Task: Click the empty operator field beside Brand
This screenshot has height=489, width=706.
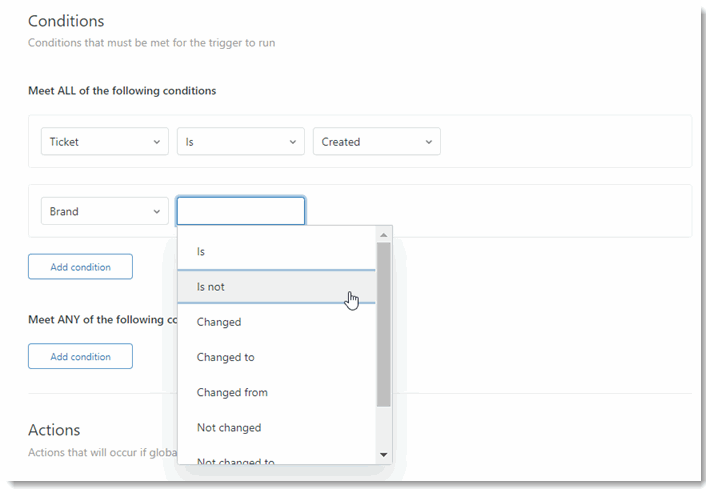Action: (240, 211)
